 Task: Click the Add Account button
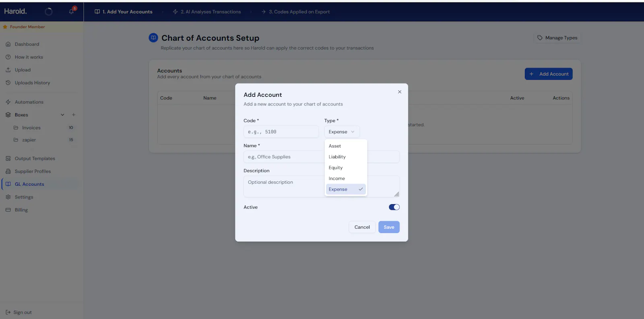coord(549,74)
